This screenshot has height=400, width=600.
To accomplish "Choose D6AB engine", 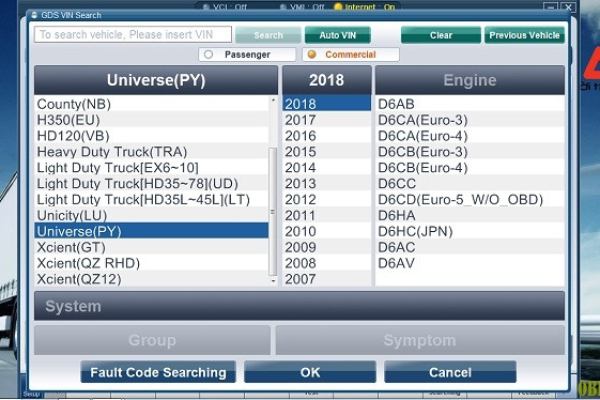I will (470, 104).
